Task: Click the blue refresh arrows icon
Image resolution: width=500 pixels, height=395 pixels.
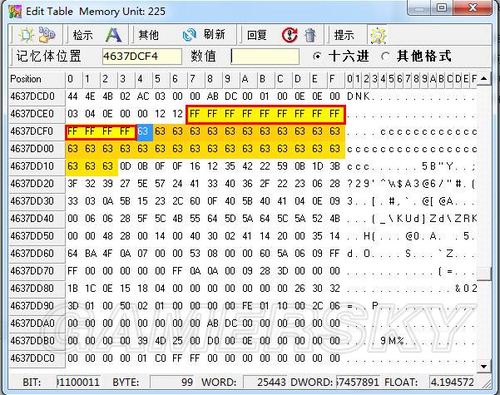Action: pos(189,35)
